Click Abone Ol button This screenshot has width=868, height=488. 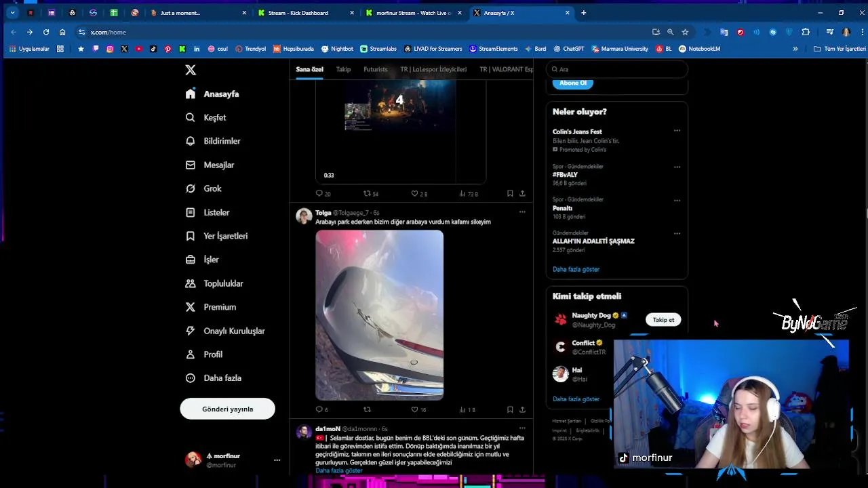tap(573, 83)
